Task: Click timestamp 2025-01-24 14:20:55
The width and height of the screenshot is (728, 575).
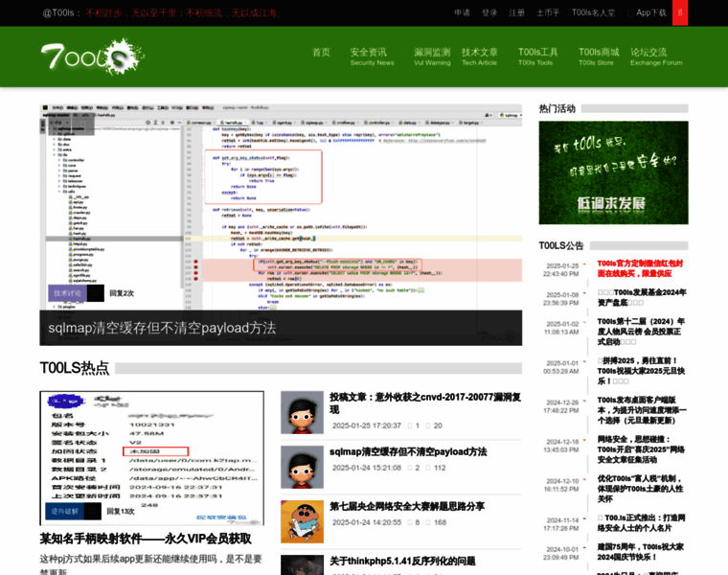Action: tap(367, 522)
